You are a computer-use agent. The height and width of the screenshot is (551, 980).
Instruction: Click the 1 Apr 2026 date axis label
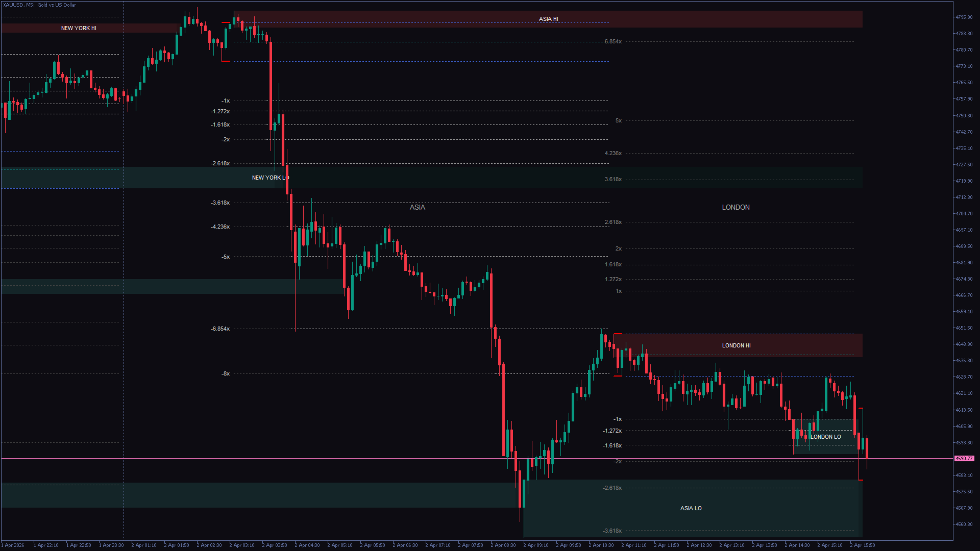tap(13, 545)
